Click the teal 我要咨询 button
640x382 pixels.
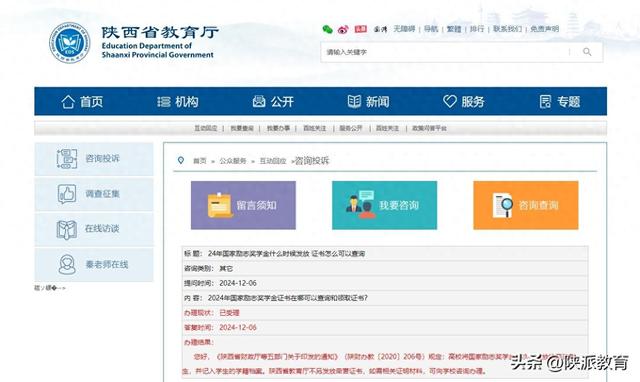tap(384, 205)
